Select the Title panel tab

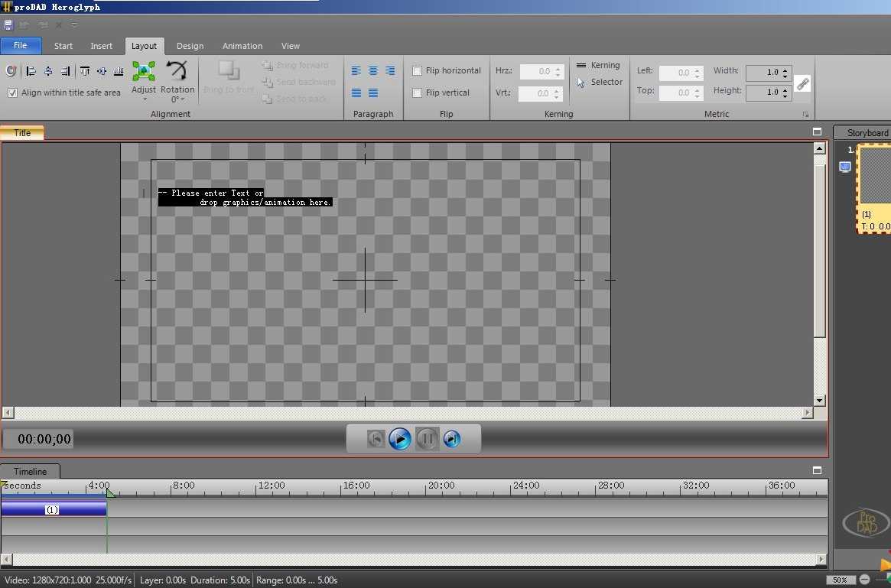coord(22,133)
